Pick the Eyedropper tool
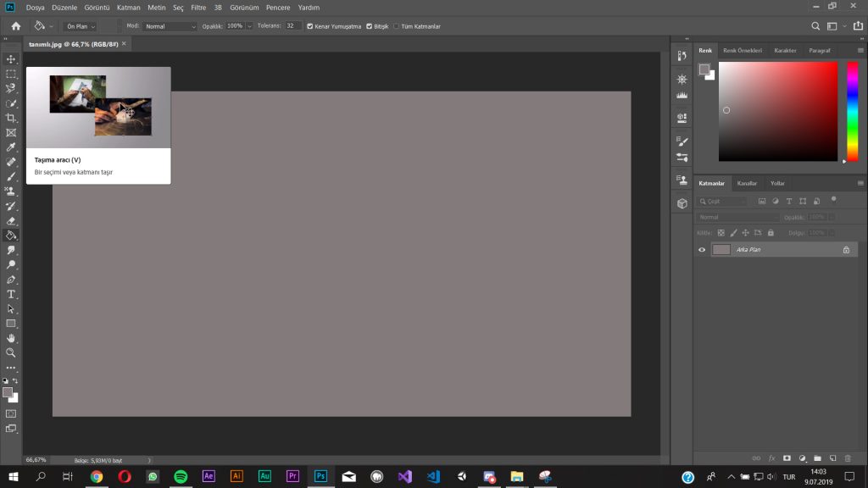Screen dimensions: 868x488 pos(11,147)
